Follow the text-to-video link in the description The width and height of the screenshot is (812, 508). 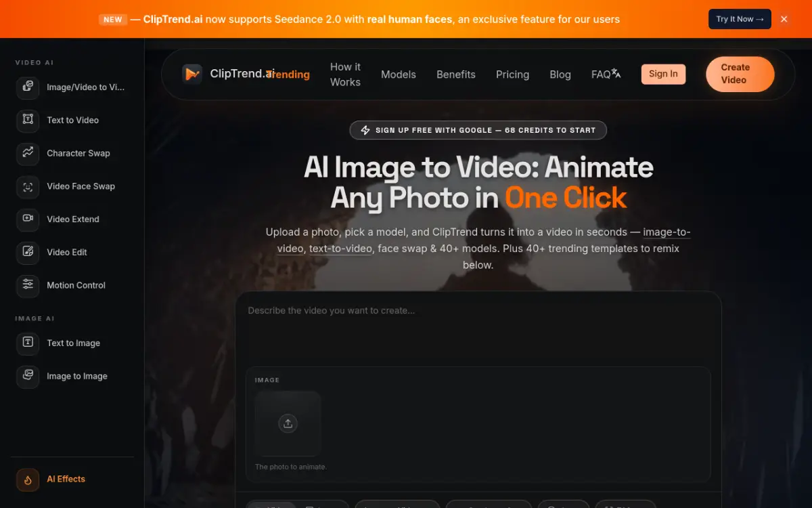340,249
